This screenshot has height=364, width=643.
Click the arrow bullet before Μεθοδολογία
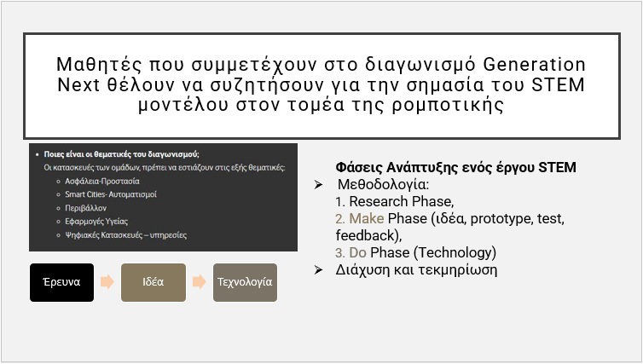tap(319, 184)
